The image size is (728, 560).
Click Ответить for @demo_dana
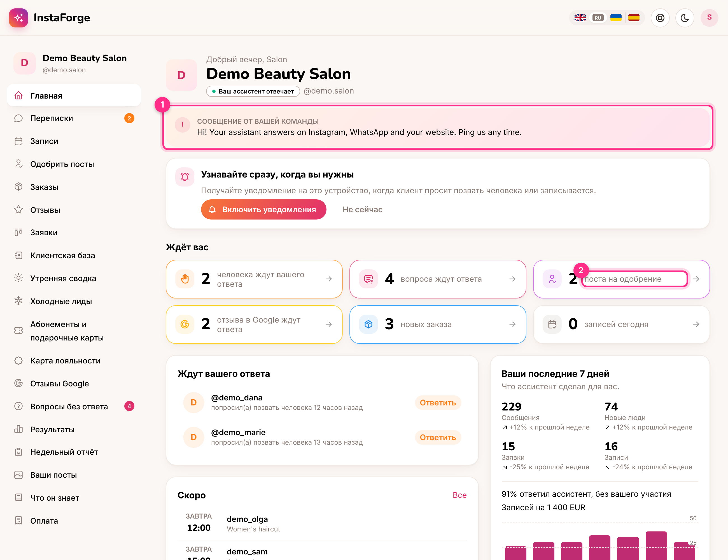pos(438,403)
